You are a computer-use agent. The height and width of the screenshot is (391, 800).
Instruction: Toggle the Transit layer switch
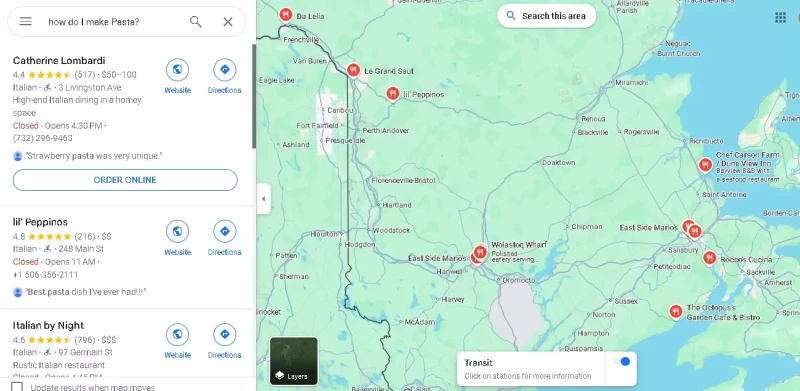[621, 362]
